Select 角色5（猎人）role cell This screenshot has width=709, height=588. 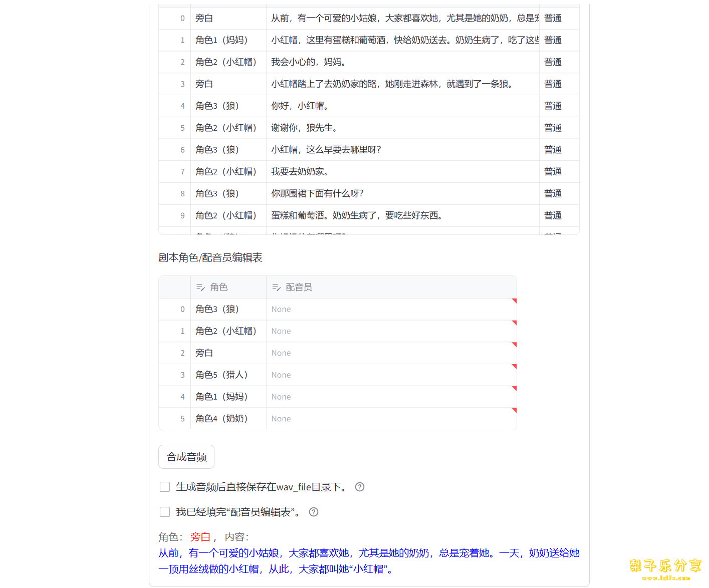(x=228, y=375)
